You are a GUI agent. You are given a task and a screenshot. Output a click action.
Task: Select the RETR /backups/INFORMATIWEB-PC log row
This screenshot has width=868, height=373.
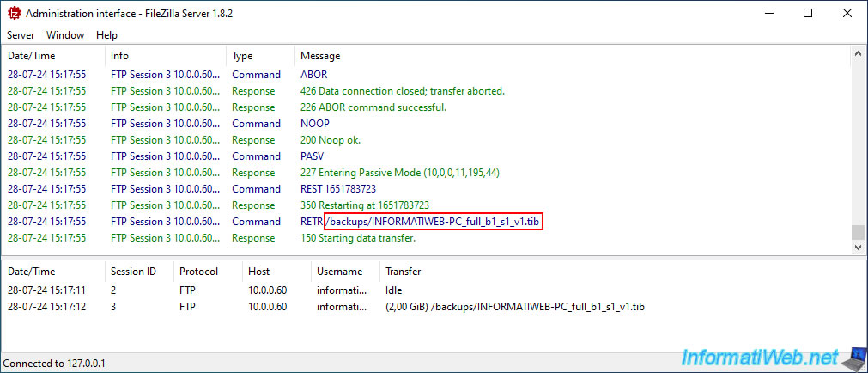428,222
